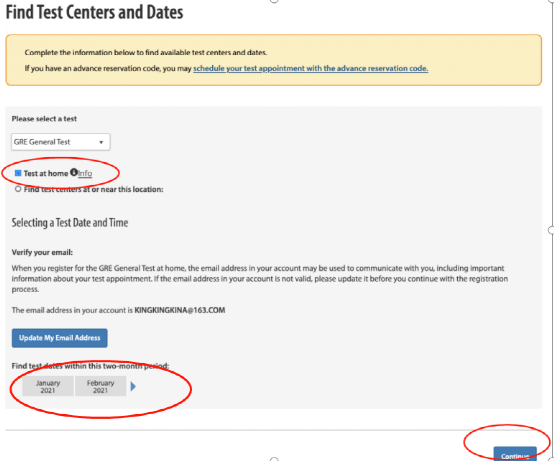Click the image selection handle at top edge

click(x=274, y=1)
